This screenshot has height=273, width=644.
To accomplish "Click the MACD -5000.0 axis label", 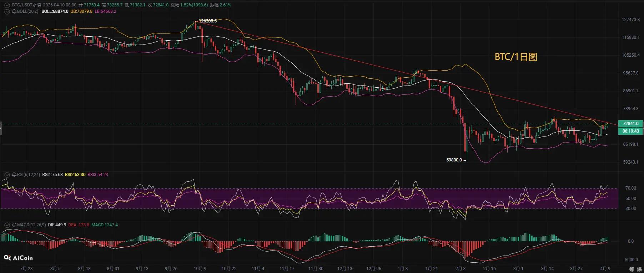I will click(631, 260).
